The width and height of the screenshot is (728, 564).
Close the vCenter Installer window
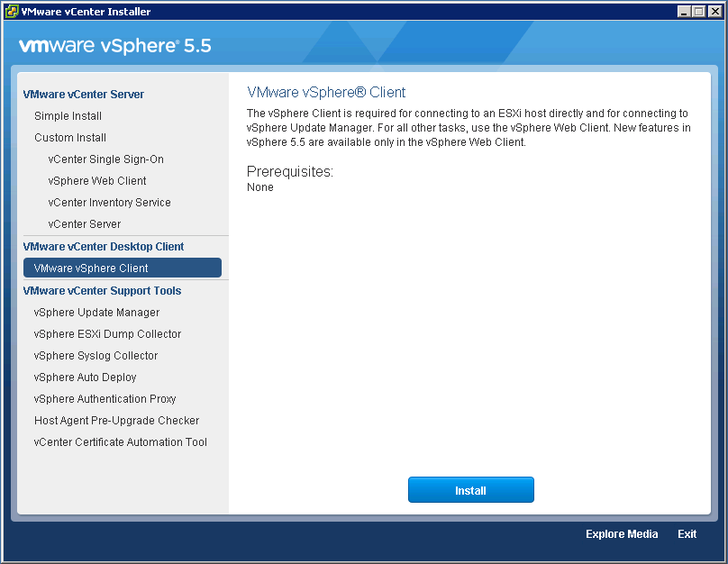[x=715, y=12]
